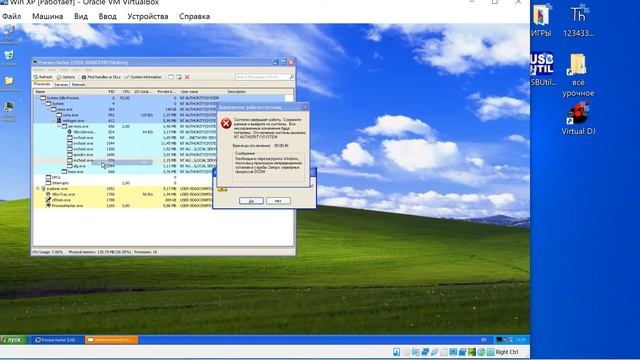Screen dimensions: 640x360
Task: Select the csrss.exe process row
Action: (124, 115)
